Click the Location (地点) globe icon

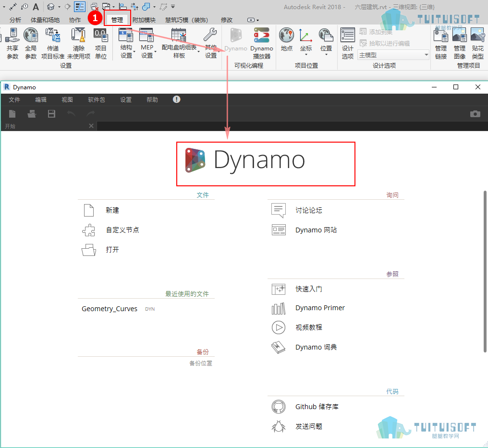pos(286,35)
